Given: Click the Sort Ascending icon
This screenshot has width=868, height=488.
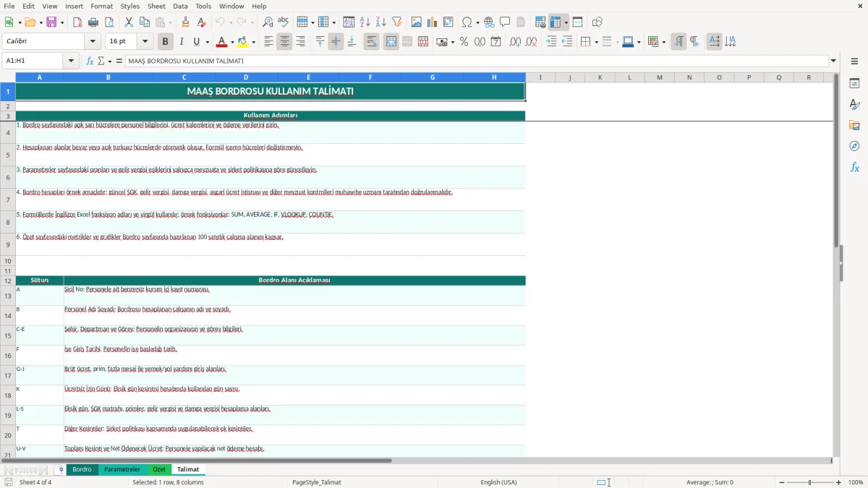Looking at the screenshot, I should 365,22.
